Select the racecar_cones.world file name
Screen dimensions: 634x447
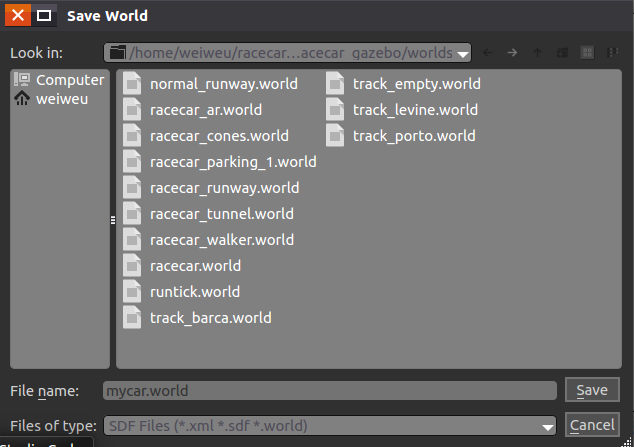click(x=219, y=136)
